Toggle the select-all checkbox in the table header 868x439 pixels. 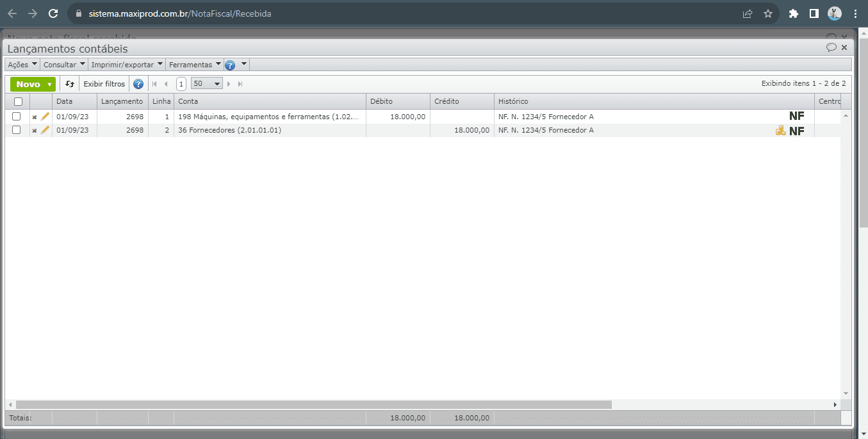click(18, 101)
